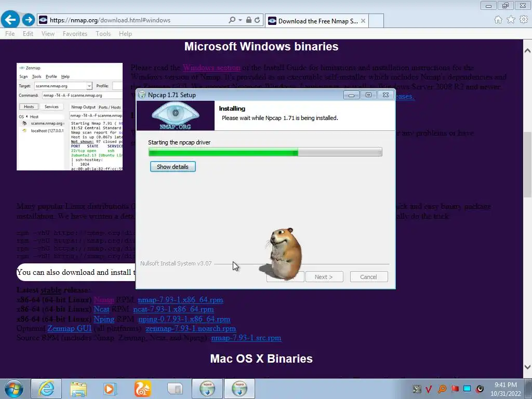The image size is (532, 399).
Task: Click the page scrollbar down arrow
Action: tap(527, 367)
